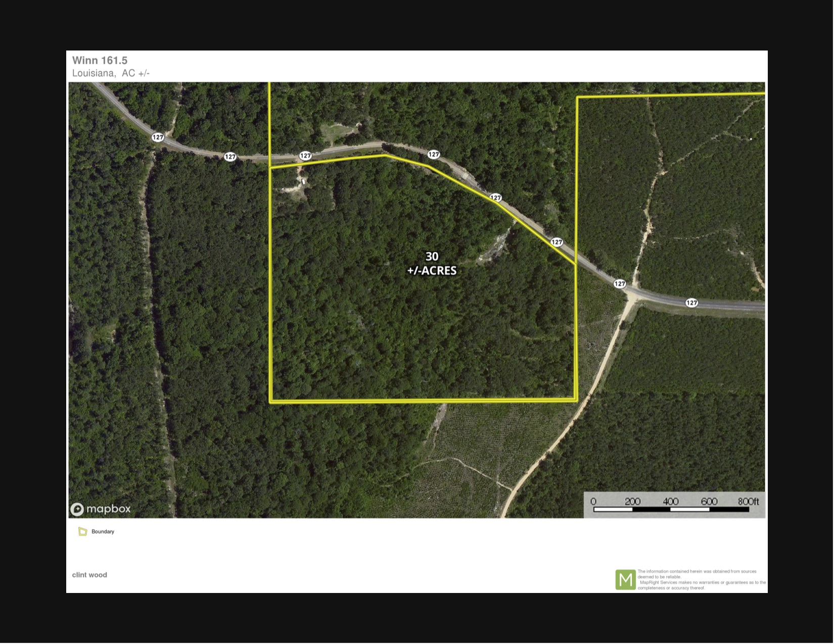Click the "30 +/-ACRES" parcel label
The width and height of the screenshot is (834, 644).
432,264
